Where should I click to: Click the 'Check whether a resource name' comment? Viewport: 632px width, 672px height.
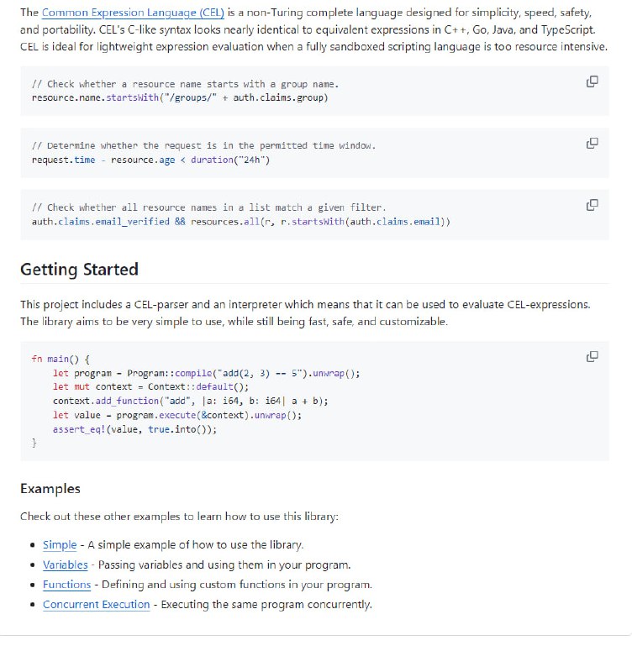[184, 85]
